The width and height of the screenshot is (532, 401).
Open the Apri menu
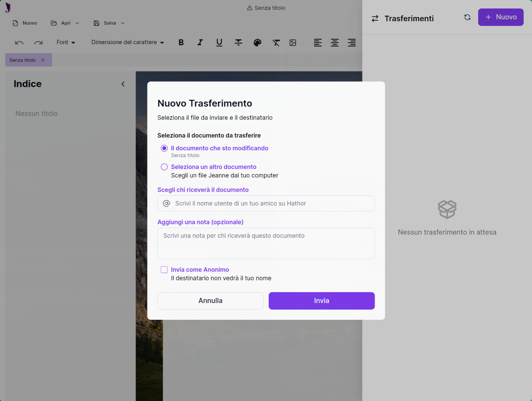65,23
